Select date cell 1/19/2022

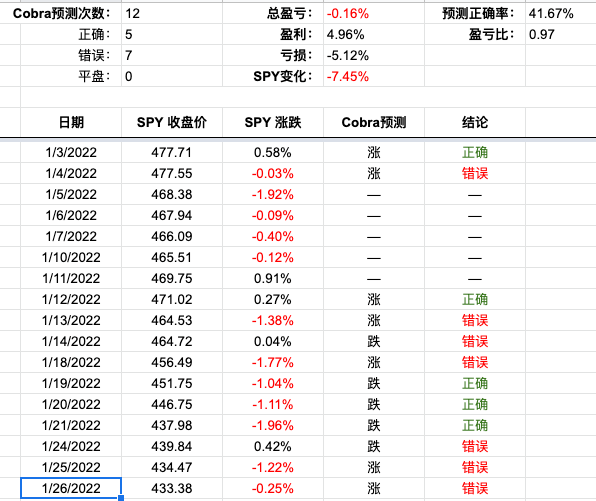point(71,383)
